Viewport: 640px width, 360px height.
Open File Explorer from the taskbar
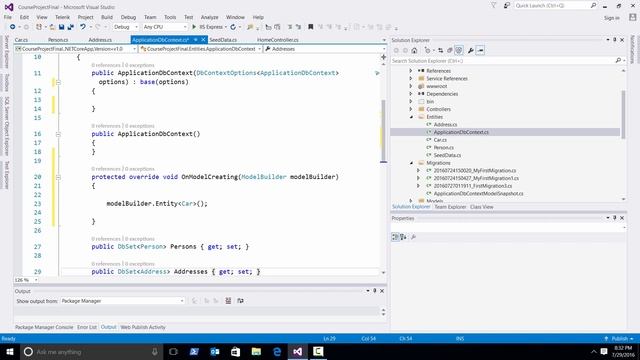coord(256,351)
